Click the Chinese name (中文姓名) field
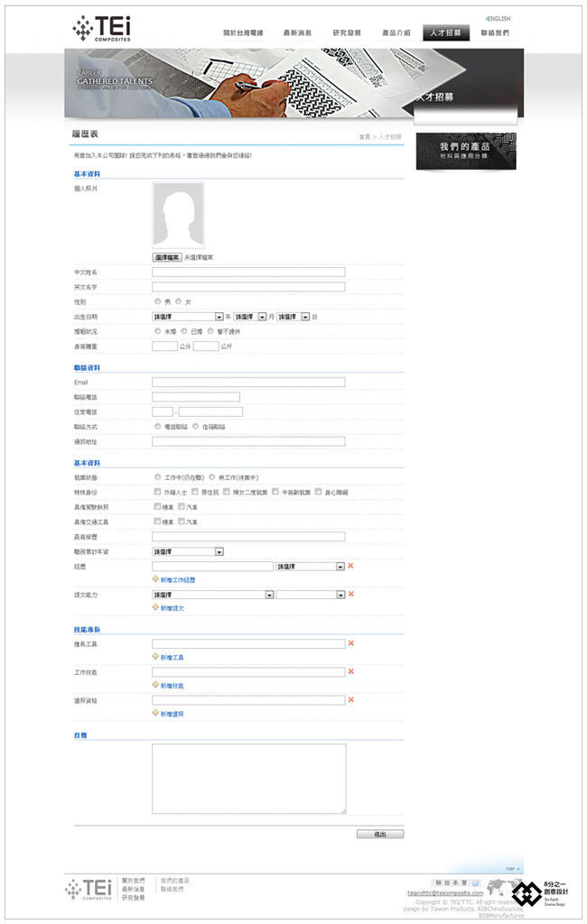 click(x=248, y=272)
